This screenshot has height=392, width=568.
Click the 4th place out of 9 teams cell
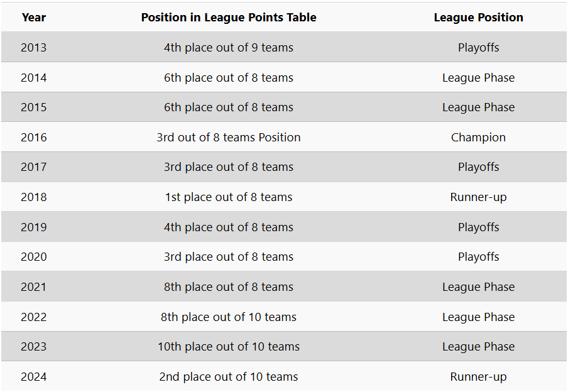[x=229, y=48]
